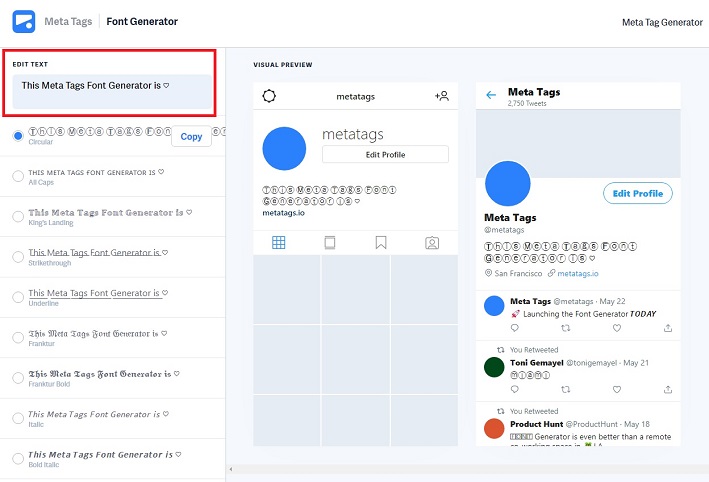
Task: Click the horizontal scrollbar left arrow
Action: 231,469
